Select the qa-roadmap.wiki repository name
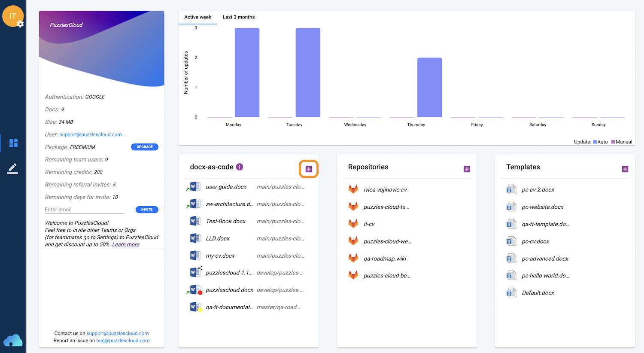This screenshot has height=353, width=644. 385,259
